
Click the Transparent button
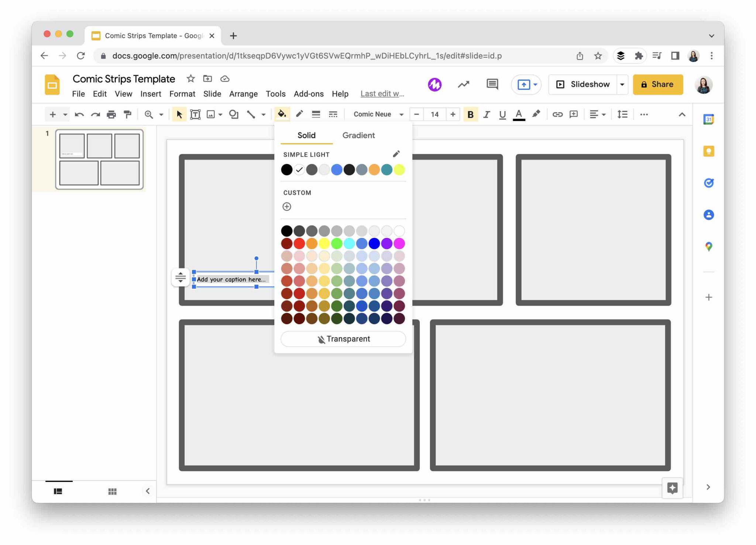pyautogui.click(x=343, y=339)
